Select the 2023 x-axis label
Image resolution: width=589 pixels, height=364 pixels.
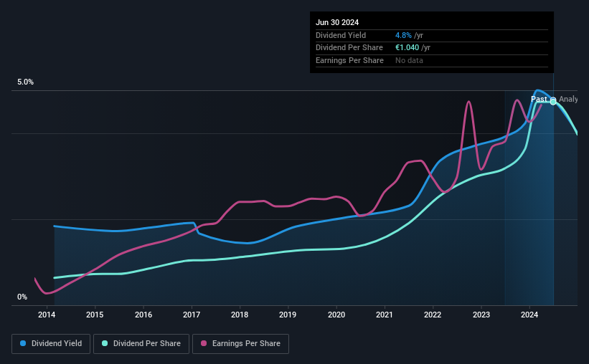pos(481,315)
